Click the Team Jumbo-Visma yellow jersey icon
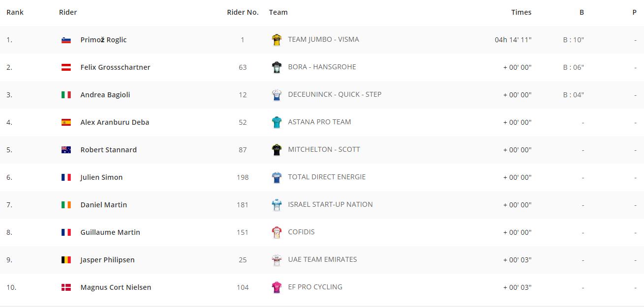This screenshot has width=644, height=307. tap(277, 40)
